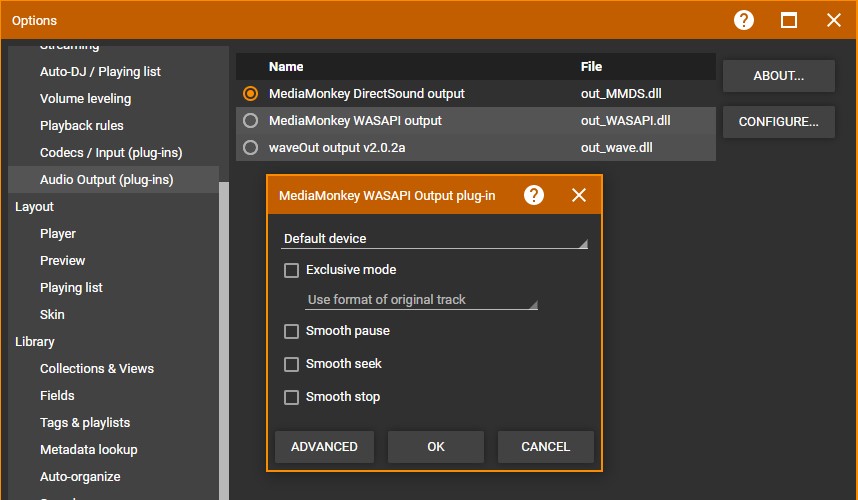Go to Codecs / Input (plug-ins) section
The image size is (858, 500).
[111, 153]
